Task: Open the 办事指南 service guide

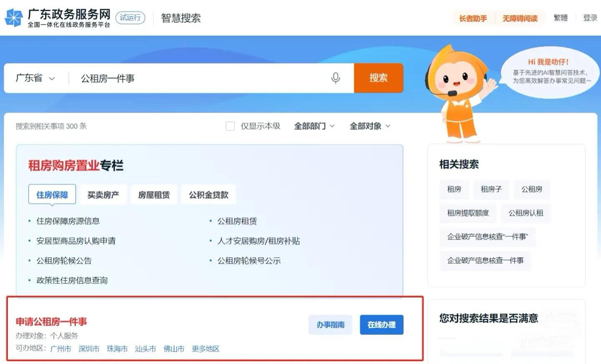Action: 330,324
